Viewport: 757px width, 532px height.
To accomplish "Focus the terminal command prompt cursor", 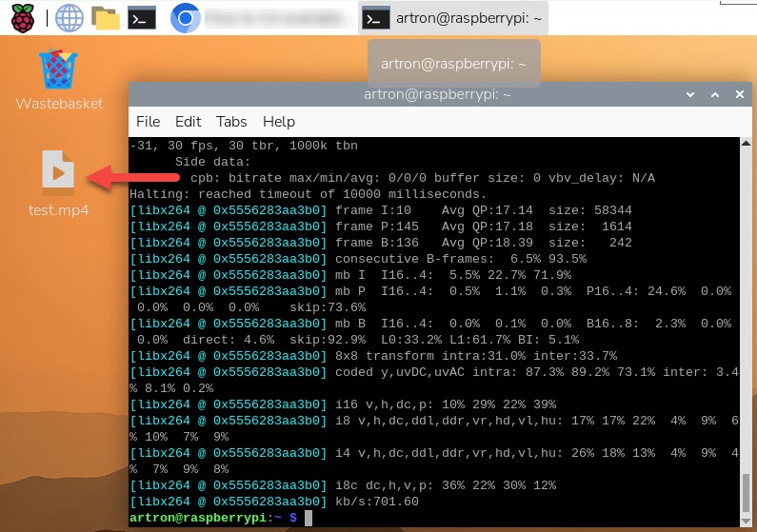I will 308,517.
